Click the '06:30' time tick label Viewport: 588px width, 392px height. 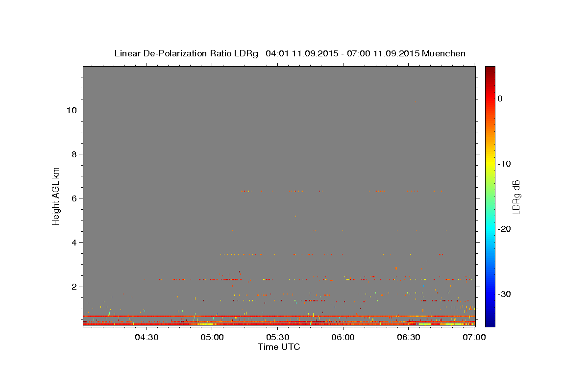pos(409,337)
